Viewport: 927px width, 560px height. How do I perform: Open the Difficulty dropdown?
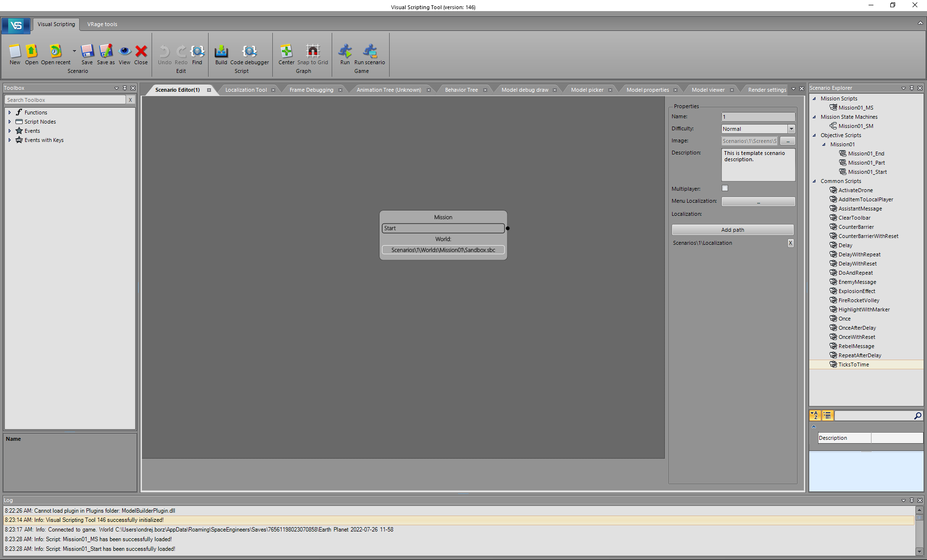(791, 129)
